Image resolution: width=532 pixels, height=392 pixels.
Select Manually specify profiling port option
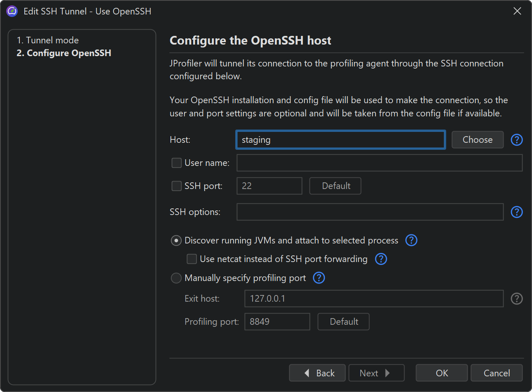[x=176, y=278]
